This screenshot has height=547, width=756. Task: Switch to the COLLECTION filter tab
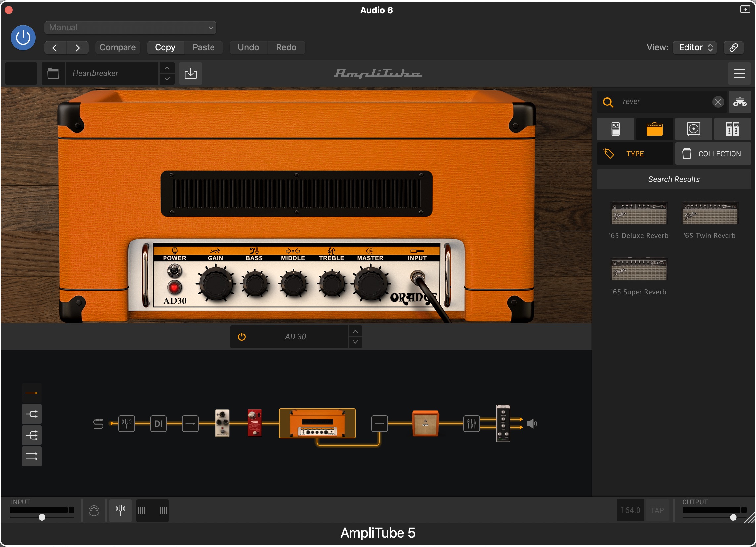point(713,154)
